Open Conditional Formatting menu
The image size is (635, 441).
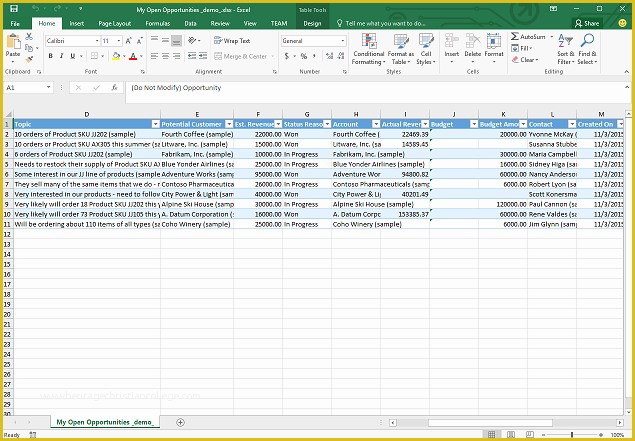[368, 49]
